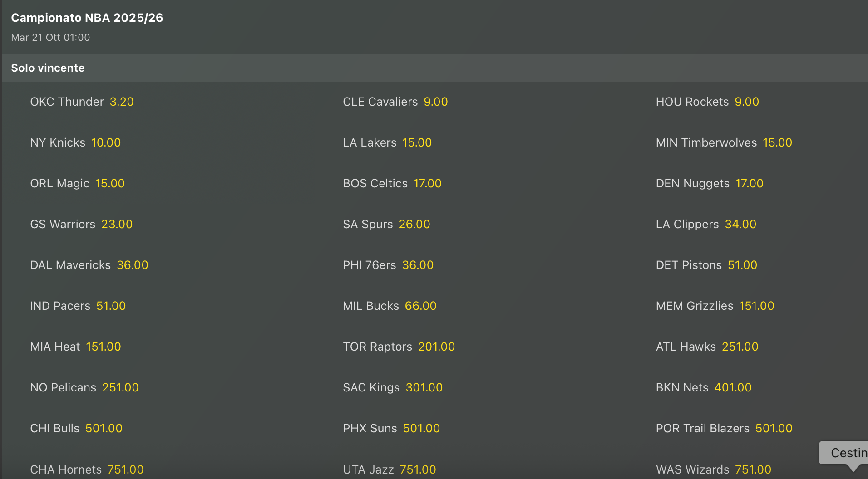Collapse the Solo vincente market section
The image size is (868, 479).
48,68
